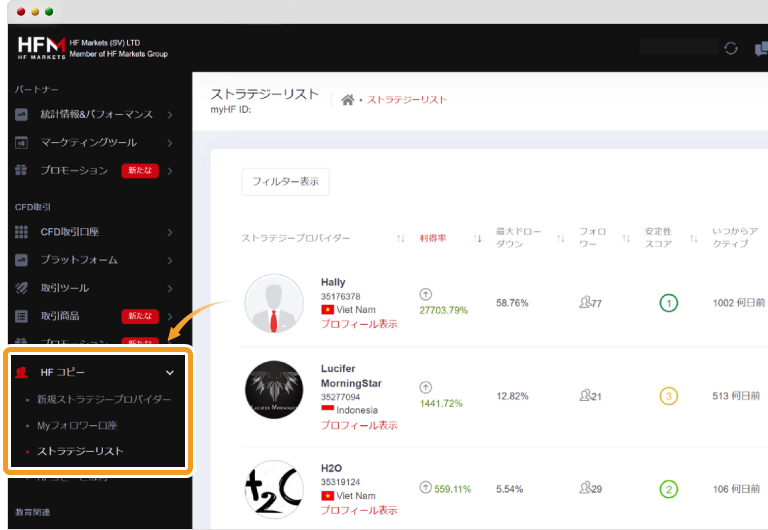This screenshot has width=768, height=530.
Task: Click the 取引ツール sidebar icon
Action: (21, 288)
